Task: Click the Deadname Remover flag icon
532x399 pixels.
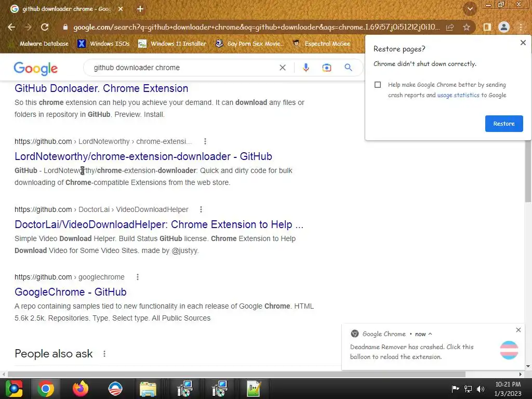Action: click(509, 350)
